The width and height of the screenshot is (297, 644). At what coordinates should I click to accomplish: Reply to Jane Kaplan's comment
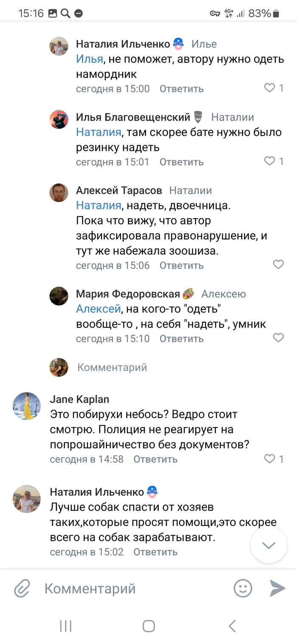155,459
